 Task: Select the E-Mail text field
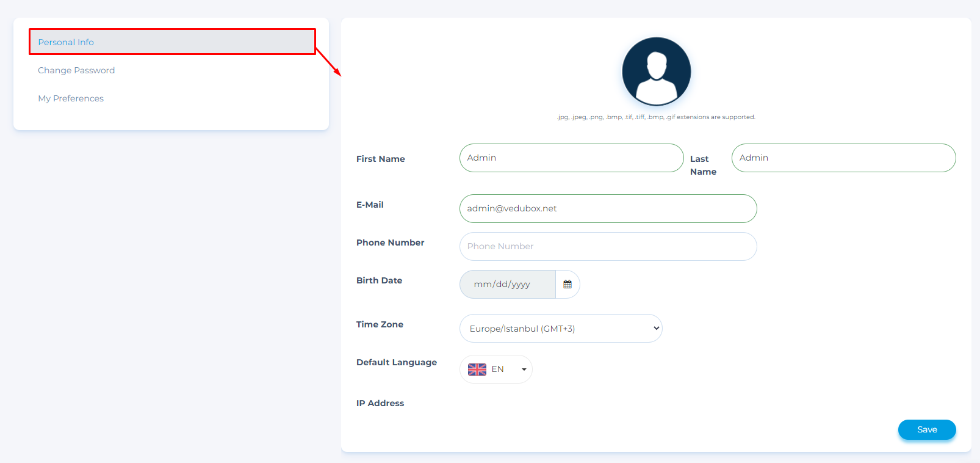pyautogui.click(x=607, y=209)
